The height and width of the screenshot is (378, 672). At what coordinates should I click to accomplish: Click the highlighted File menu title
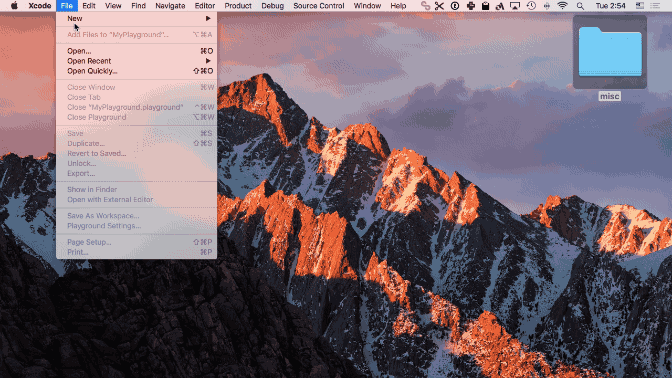[x=66, y=6]
